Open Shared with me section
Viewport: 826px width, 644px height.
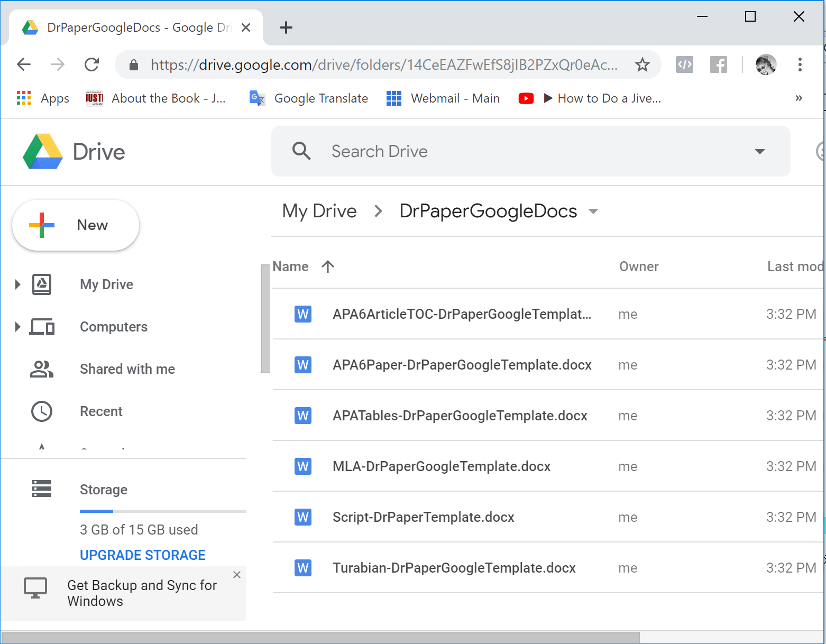coord(127,369)
